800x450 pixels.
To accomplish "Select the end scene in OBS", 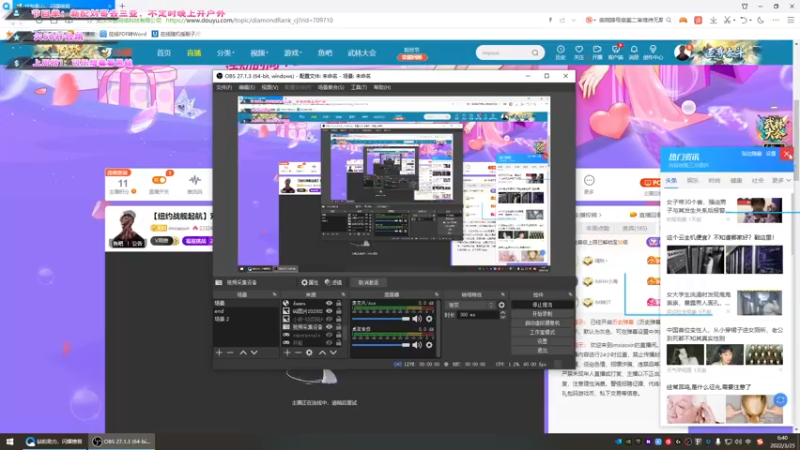I will tap(246, 311).
